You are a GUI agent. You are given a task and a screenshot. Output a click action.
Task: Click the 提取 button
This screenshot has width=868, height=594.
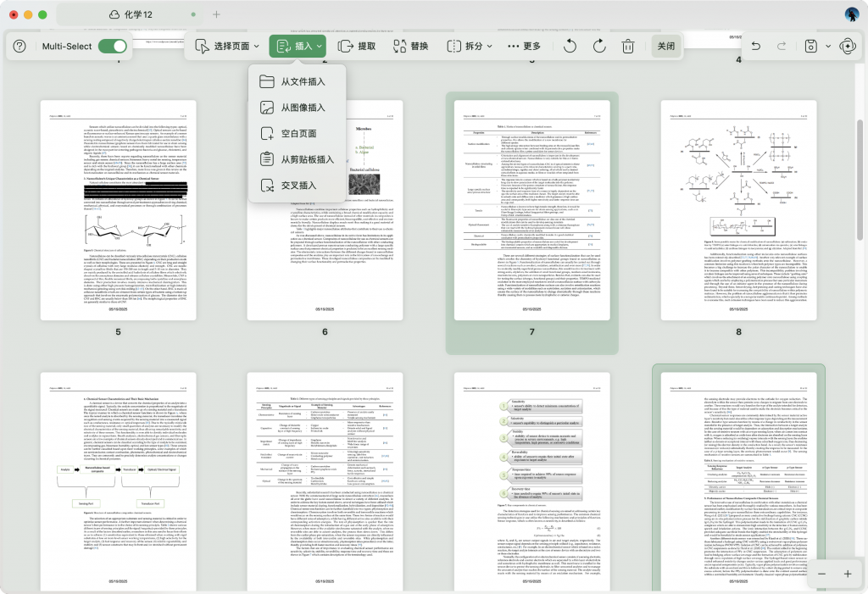pyautogui.click(x=357, y=47)
